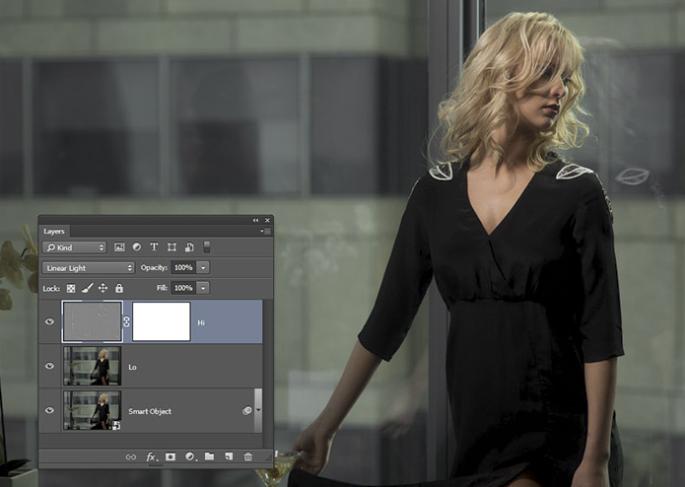Open the fx layer style menu
The image size is (685, 487).
point(151,457)
